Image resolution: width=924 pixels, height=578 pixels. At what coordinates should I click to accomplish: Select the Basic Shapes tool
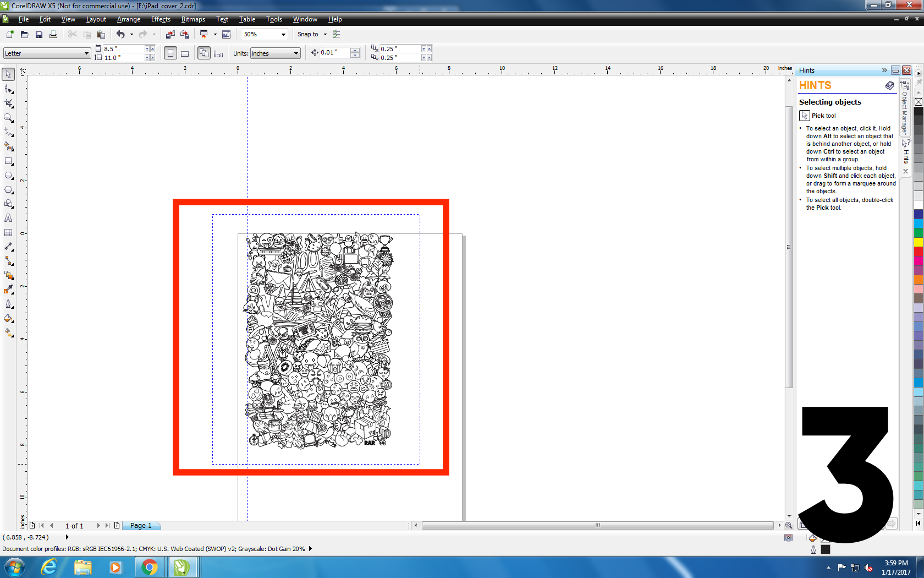8,204
